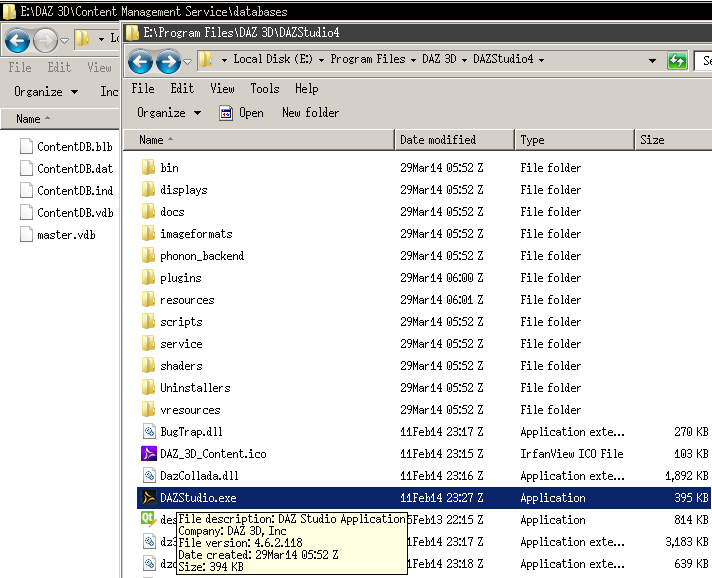This screenshot has width=712, height=578.
Task: Click the Open toolbar button
Action: (241, 113)
